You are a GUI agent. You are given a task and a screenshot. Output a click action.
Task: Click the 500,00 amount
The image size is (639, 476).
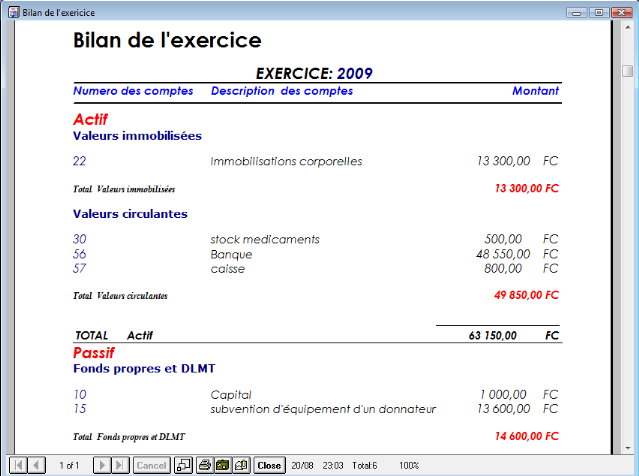point(503,239)
